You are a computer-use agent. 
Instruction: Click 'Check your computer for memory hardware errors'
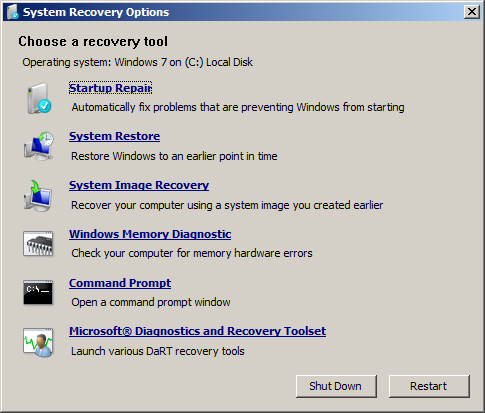[x=192, y=253]
